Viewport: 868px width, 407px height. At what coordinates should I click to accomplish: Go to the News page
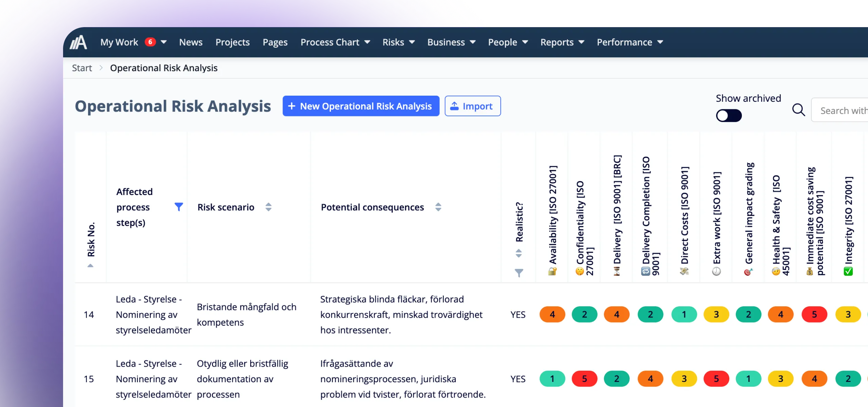(191, 42)
